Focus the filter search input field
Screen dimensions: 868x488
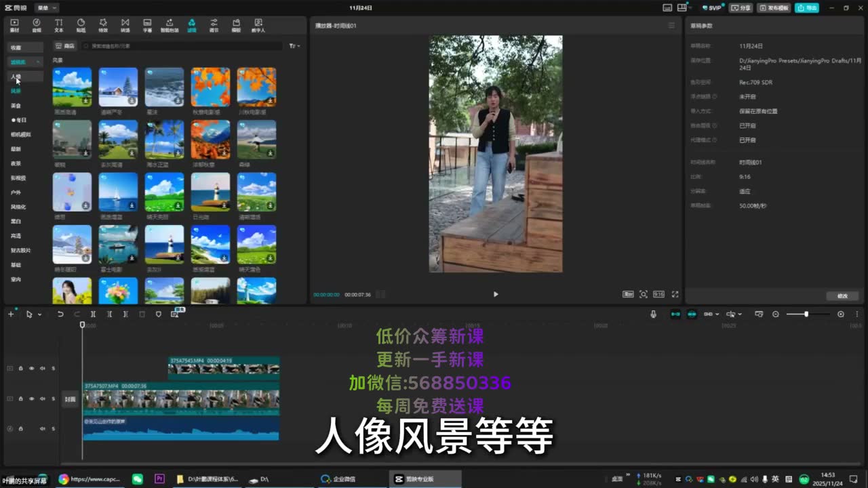click(182, 46)
